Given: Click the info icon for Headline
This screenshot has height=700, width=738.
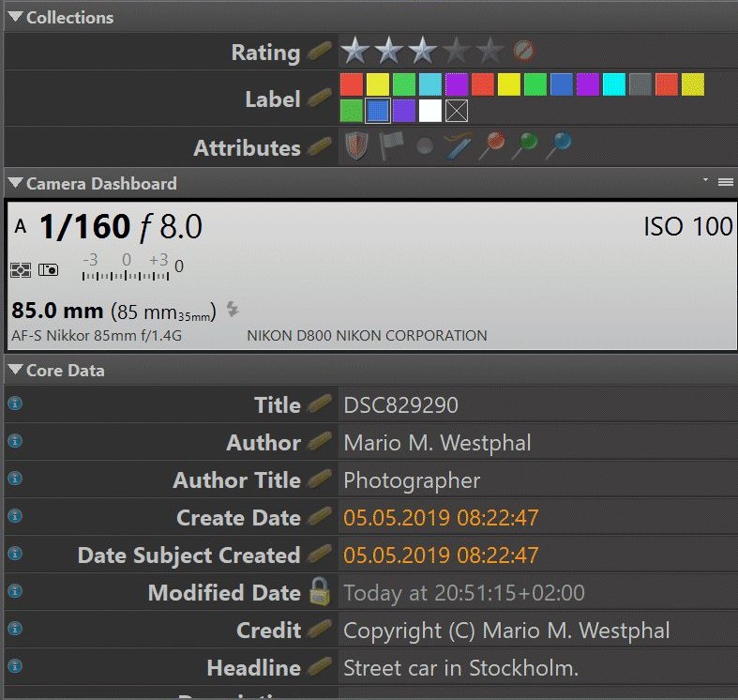Looking at the screenshot, I should (15, 666).
